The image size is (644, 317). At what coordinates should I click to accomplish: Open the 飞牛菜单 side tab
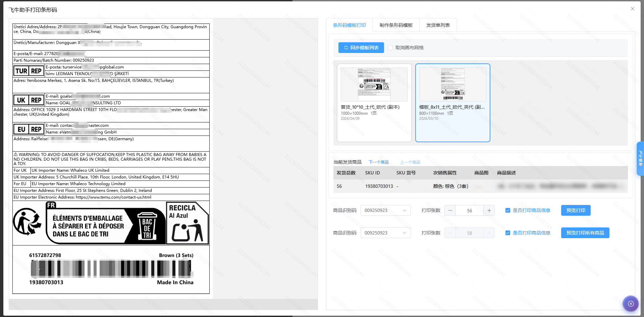[x=640, y=158]
